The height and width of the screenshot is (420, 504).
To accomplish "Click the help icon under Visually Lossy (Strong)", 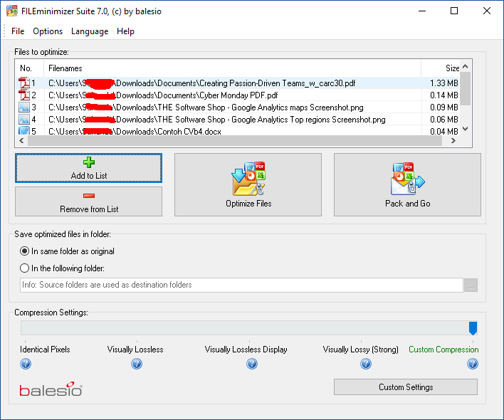I will point(366,364).
